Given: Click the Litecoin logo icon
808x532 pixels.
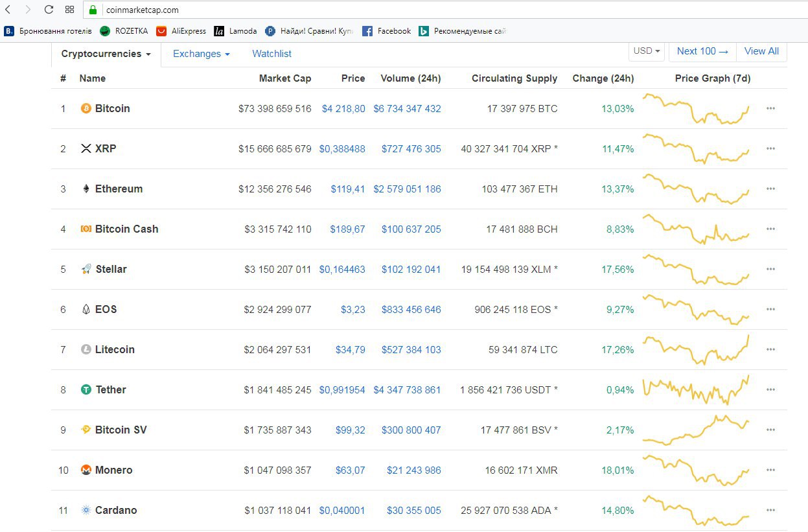Looking at the screenshot, I should click(x=86, y=349).
